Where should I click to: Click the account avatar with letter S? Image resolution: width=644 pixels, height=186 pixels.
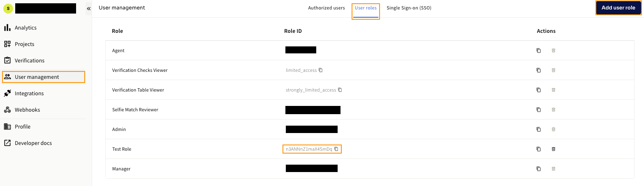pos(8,9)
